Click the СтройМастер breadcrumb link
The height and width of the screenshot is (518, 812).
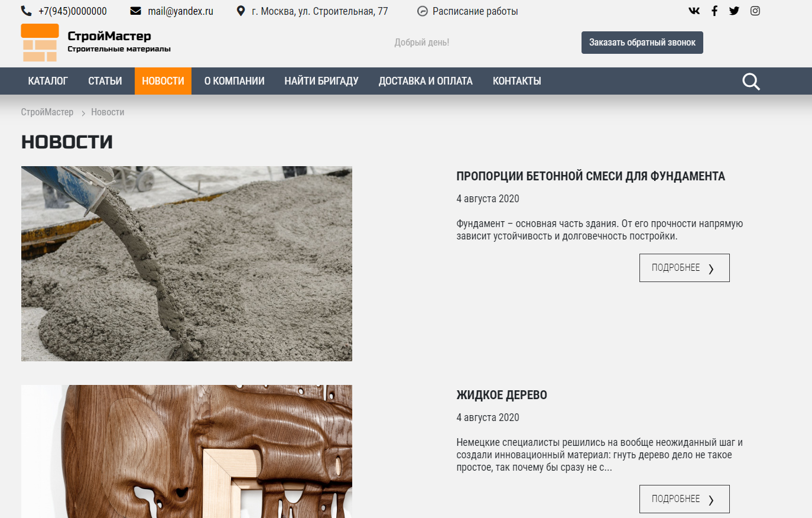(47, 112)
